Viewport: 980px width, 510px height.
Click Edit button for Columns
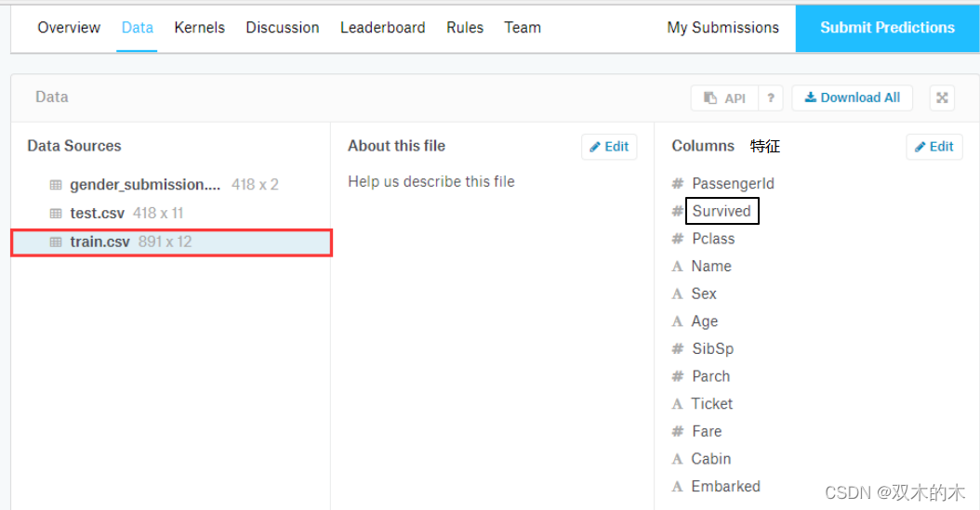tap(934, 147)
